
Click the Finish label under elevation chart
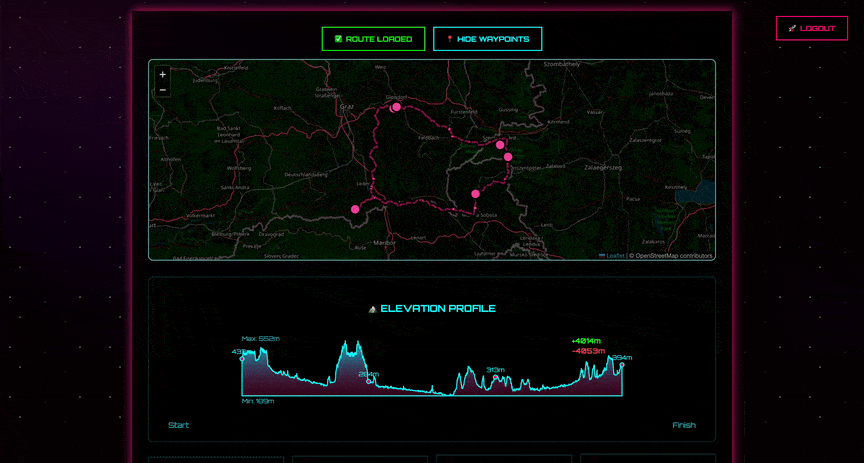pyautogui.click(x=684, y=425)
